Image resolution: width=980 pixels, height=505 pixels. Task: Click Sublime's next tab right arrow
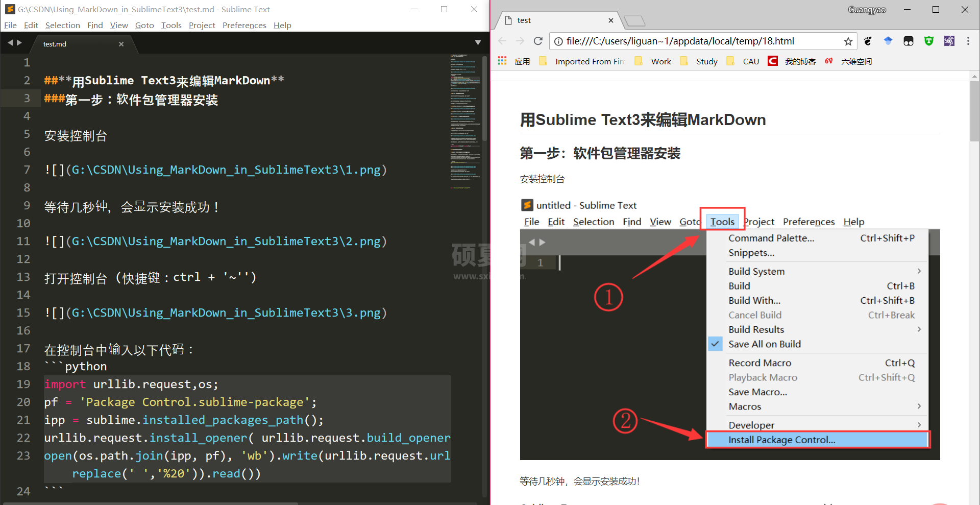coord(19,43)
